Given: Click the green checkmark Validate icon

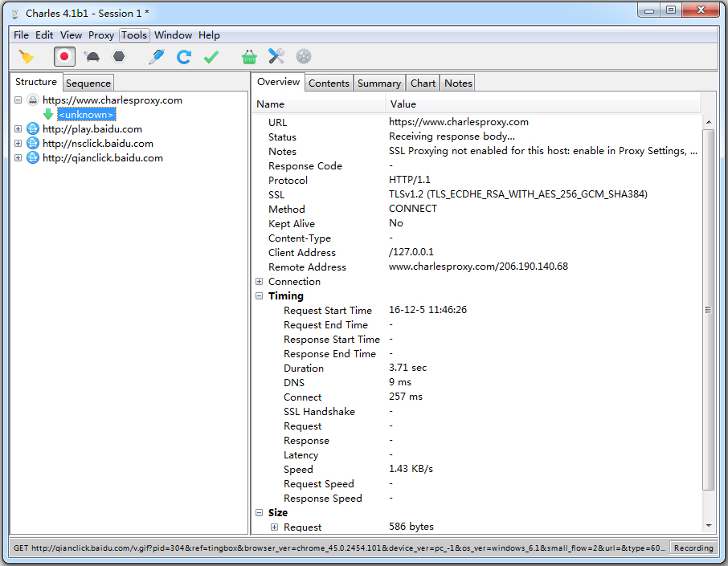Looking at the screenshot, I should pyautogui.click(x=211, y=56).
